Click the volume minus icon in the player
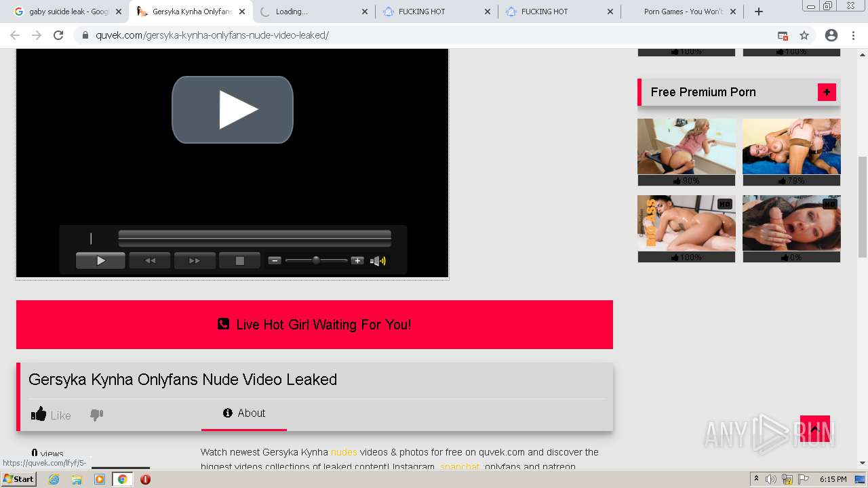 [274, 260]
